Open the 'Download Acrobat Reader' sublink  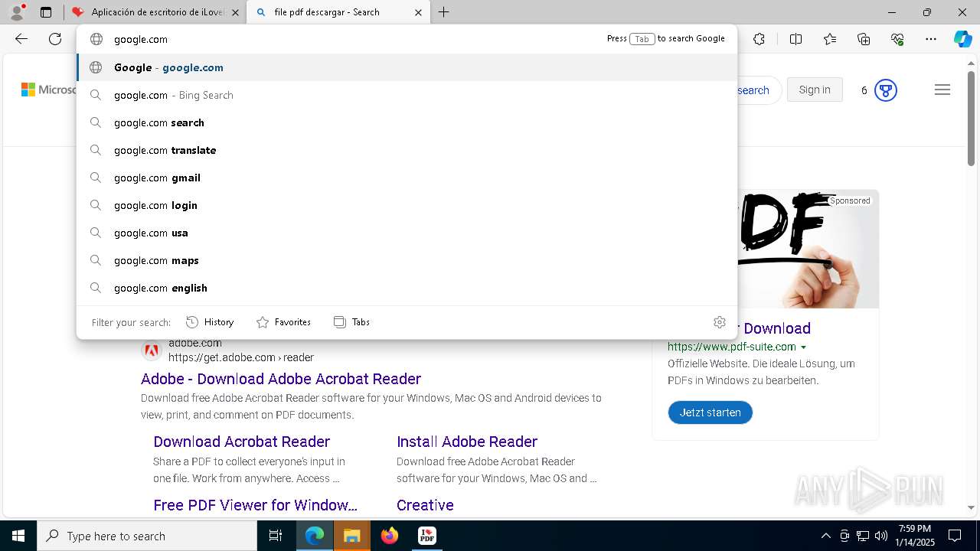pos(241,442)
